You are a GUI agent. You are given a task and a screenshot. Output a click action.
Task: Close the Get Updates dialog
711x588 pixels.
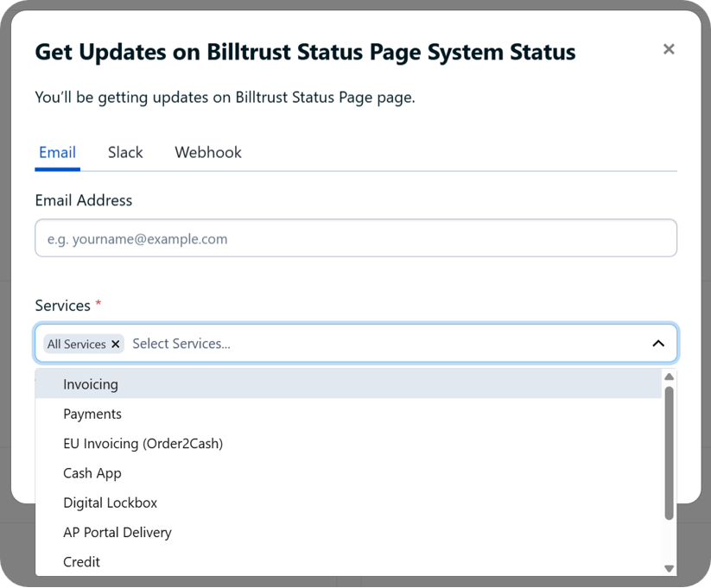pyautogui.click(x=669, y=49)
